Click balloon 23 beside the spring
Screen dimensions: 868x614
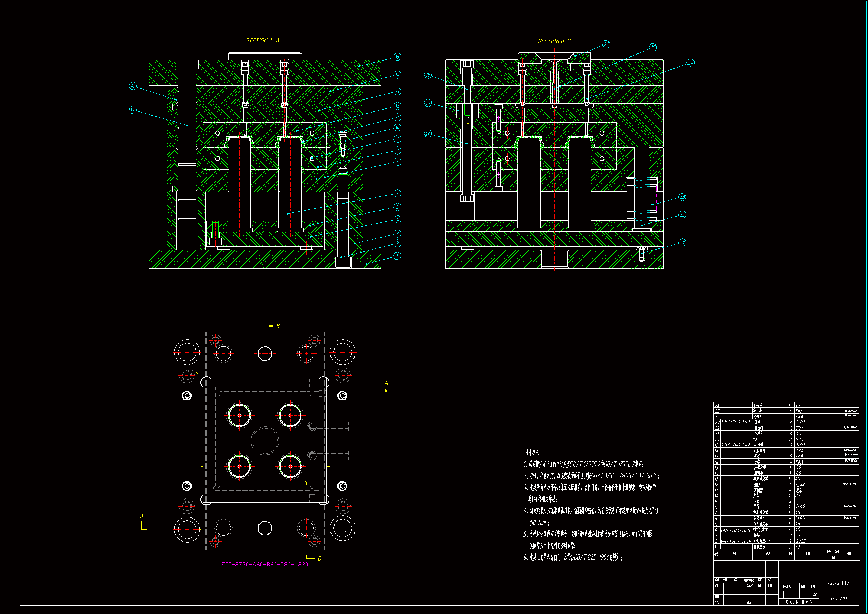(682, 197)
